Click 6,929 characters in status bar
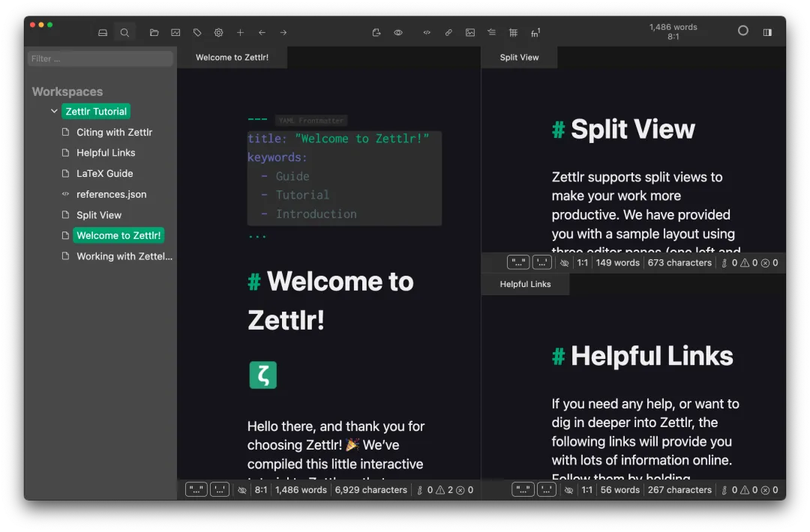 pos(371,490)
